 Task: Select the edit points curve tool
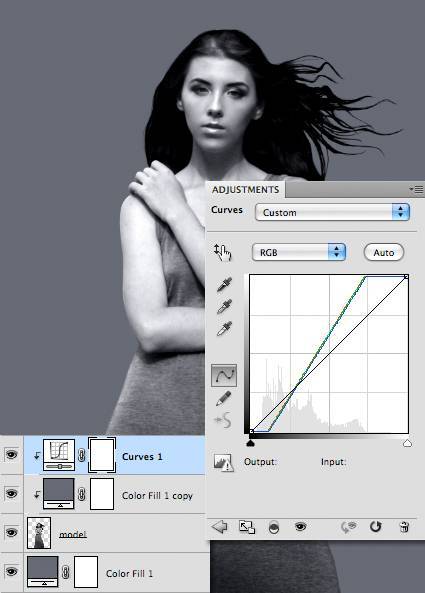[x=224, y=375]
